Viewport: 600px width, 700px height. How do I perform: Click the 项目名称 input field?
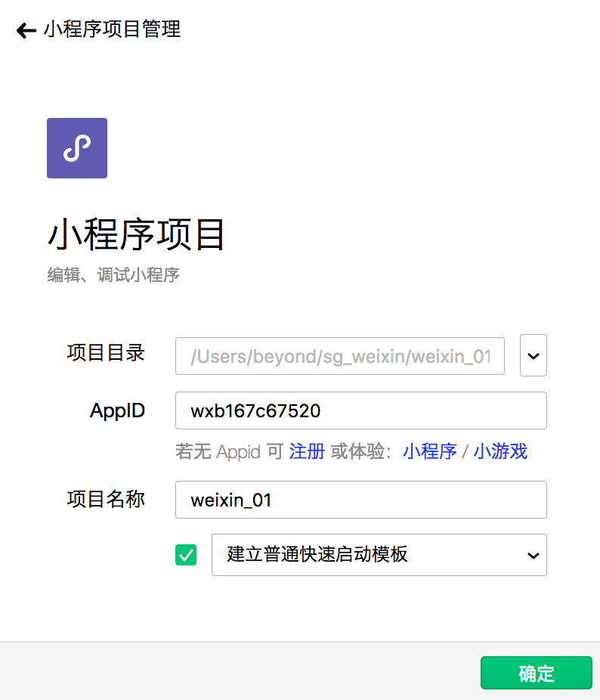tap(360, 500)
